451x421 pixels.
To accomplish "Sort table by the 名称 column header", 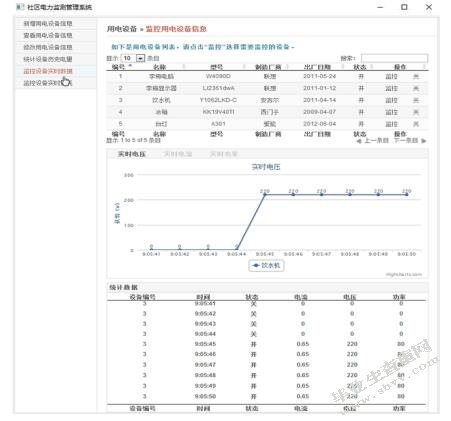I will click(x=160, y=67).
